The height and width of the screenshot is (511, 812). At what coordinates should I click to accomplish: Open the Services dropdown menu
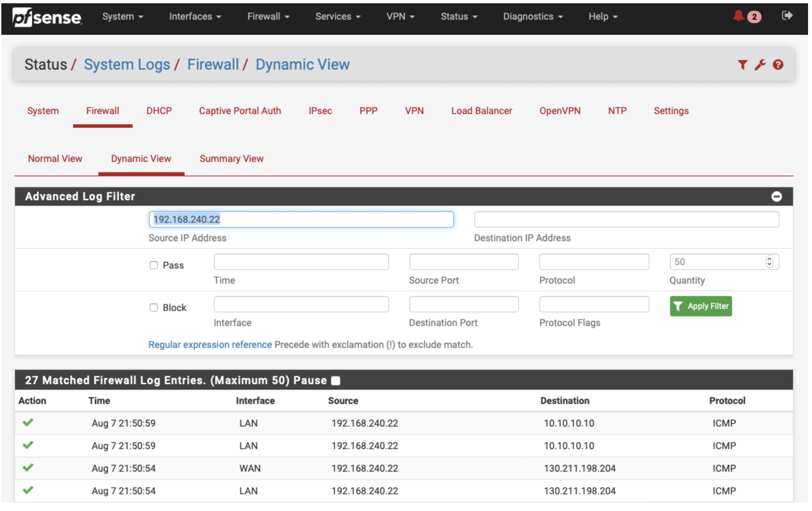(x=337, y=16)
